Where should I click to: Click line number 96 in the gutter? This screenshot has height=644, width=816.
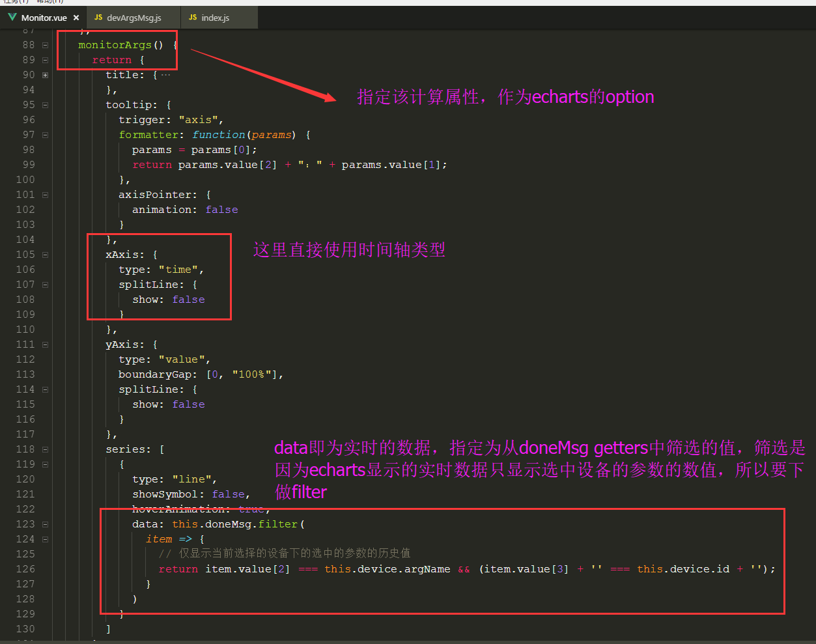point(29,120)
